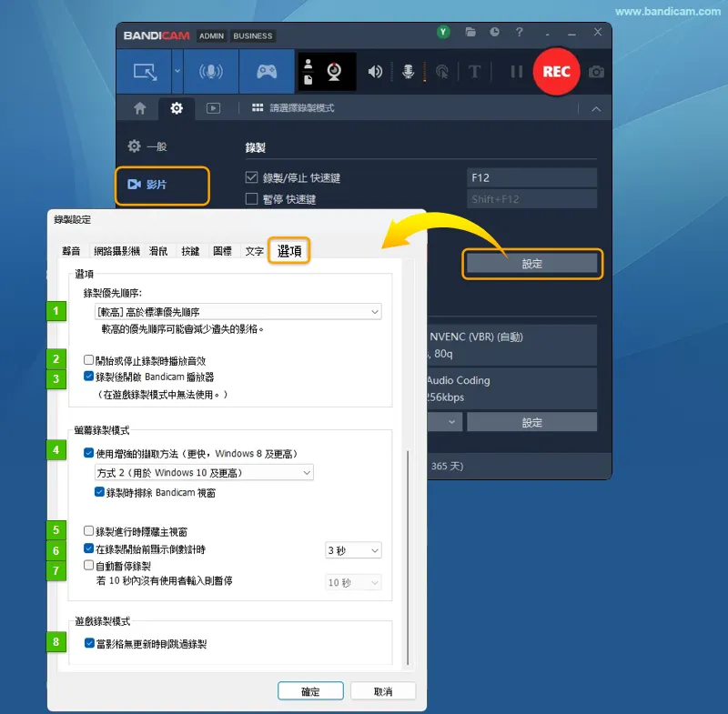Image resolution: width=728 pixels, height=714 pixels.
Task: Go to the Home tab icon
Action: click(x=140, y=108)
